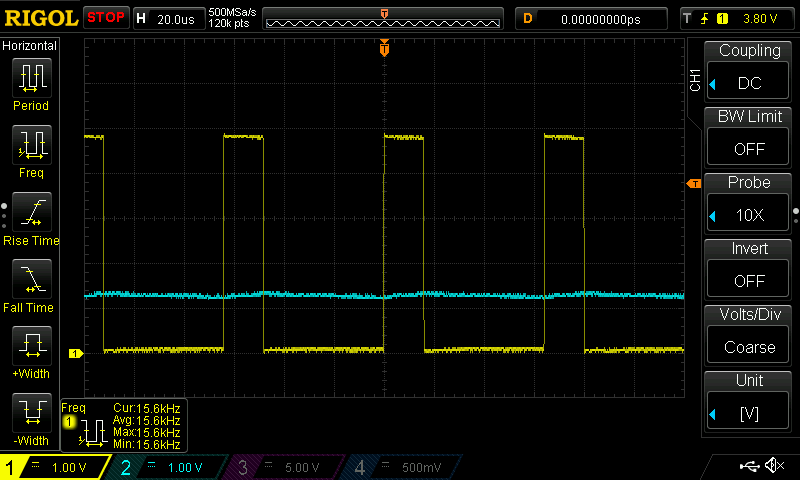Viewport: 800px width, 480px height.
Task: Click the muted speaker icon
Action: tap(774, 466)
